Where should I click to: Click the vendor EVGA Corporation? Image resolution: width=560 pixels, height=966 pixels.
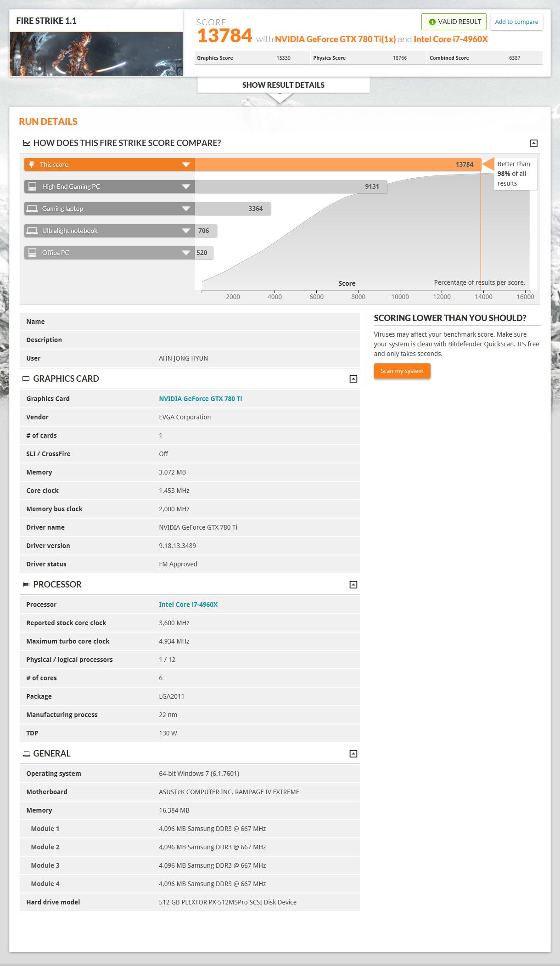[x=185, y=417]
